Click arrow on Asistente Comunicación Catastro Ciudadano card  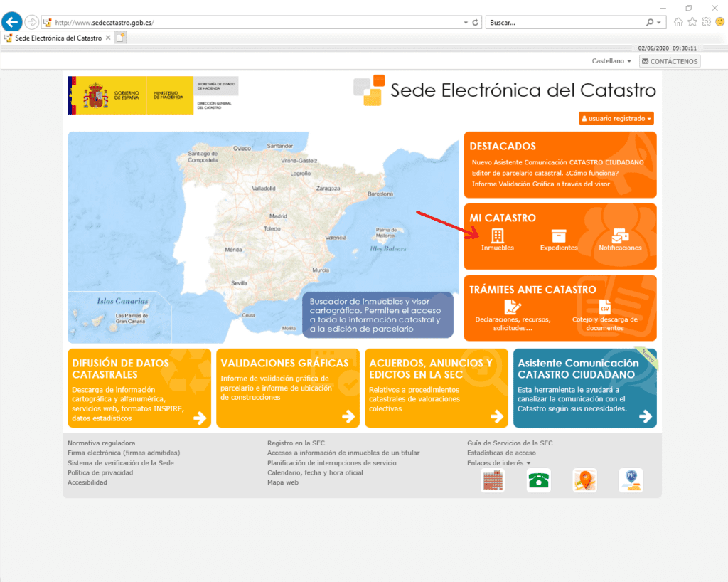646,416
